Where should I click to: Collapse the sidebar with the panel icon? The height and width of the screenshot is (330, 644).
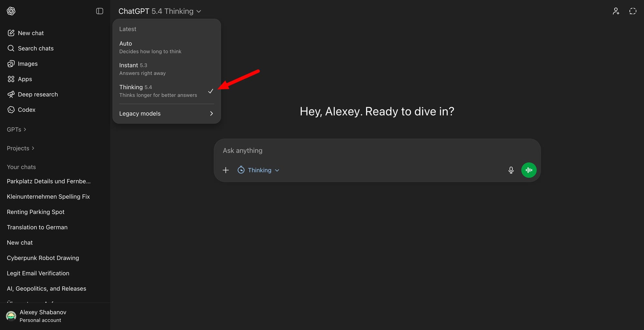pyautogui.click(x=99, y=11)
